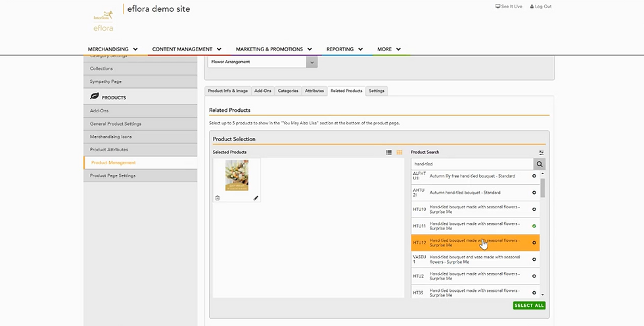This screenshot has width=644, height=326.
Task: Expand the REPORTING menu
Action: tap(344, 49)
